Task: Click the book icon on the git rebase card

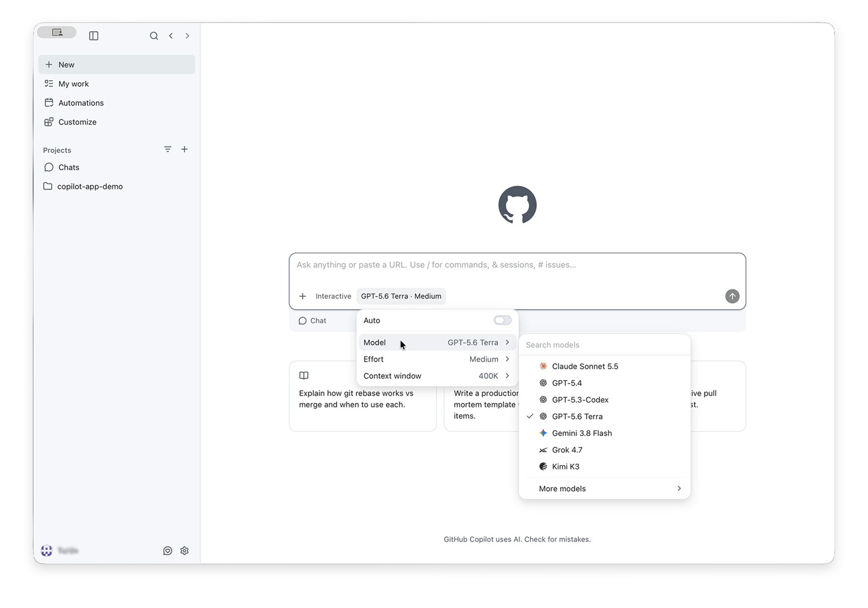Action: tap(304, 375)
